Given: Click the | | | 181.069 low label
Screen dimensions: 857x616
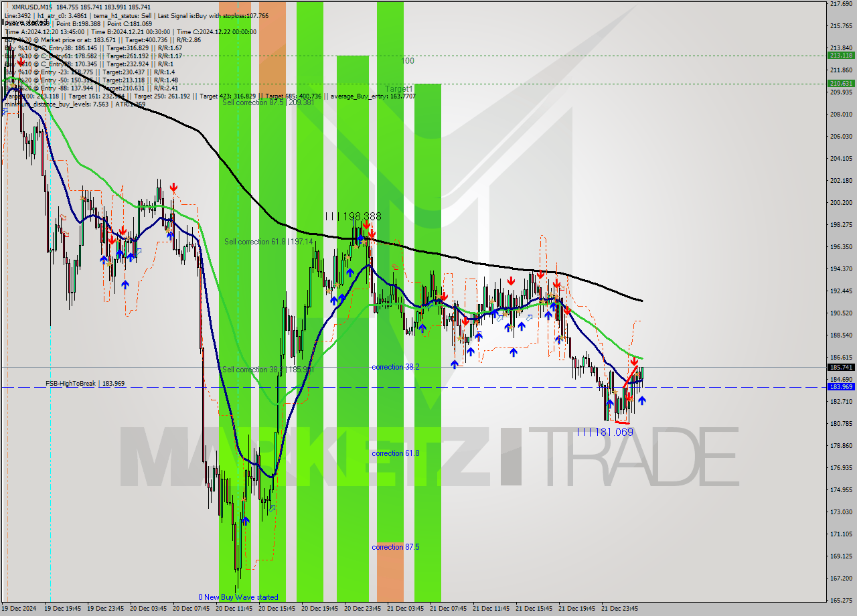Looking at the screenshot, I should point(605,433).
